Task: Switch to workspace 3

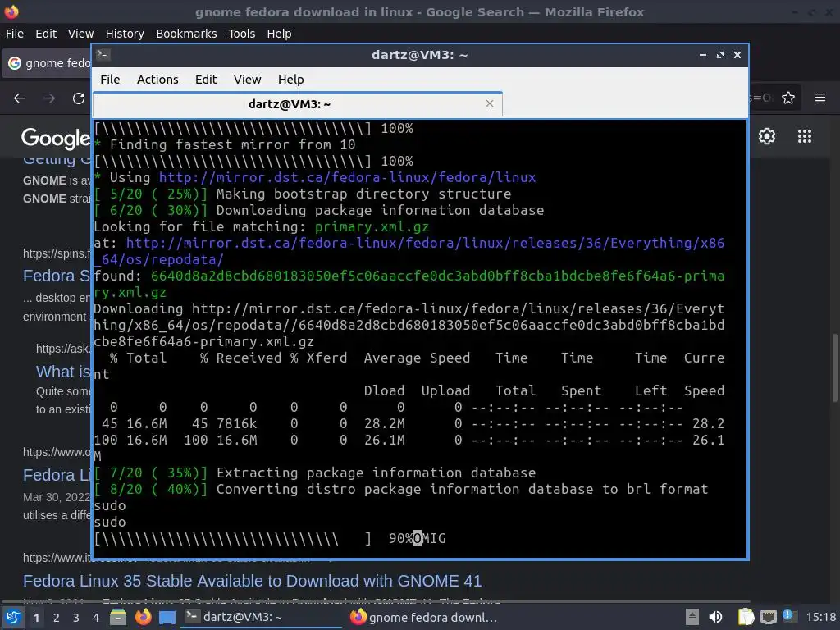Action: [x=76, y=618]
